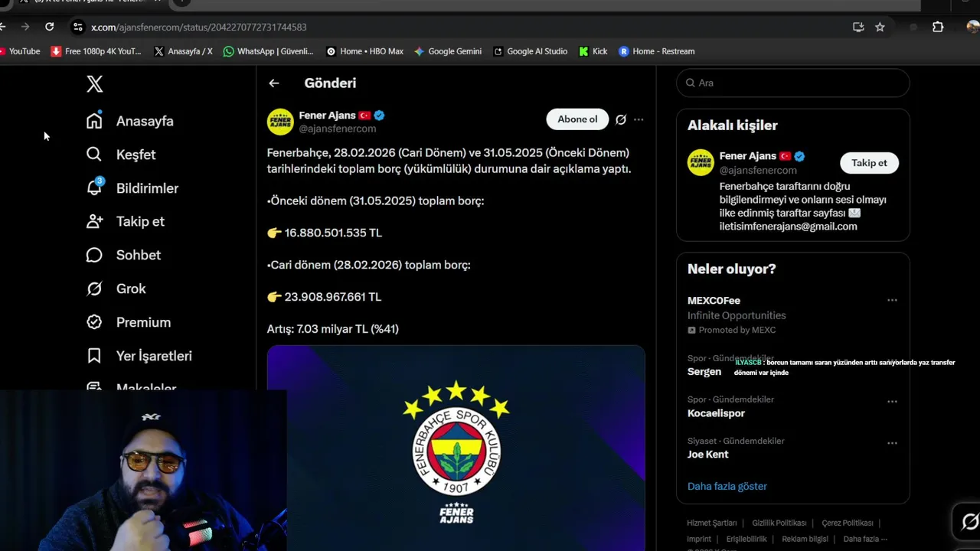This screenshot has width=980, height=551.
Task: Open Hizmet Şartları footer link
Action: [711, 523]
